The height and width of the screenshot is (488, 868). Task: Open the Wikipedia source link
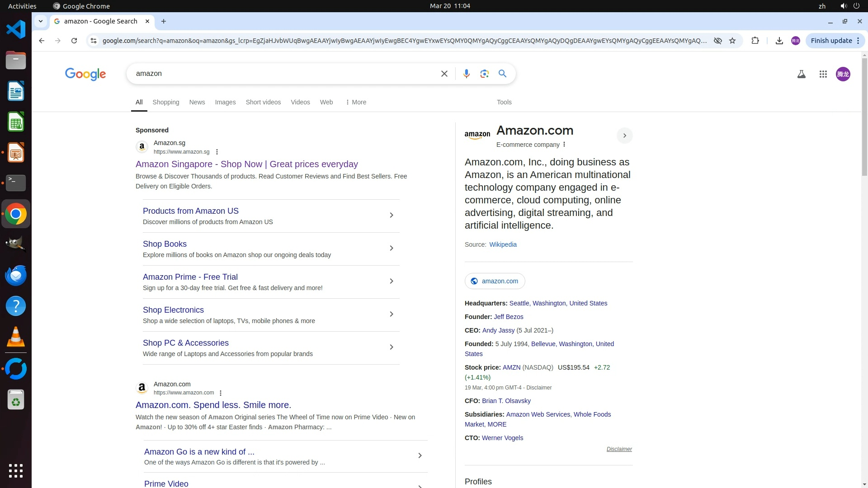click(503, 244)
